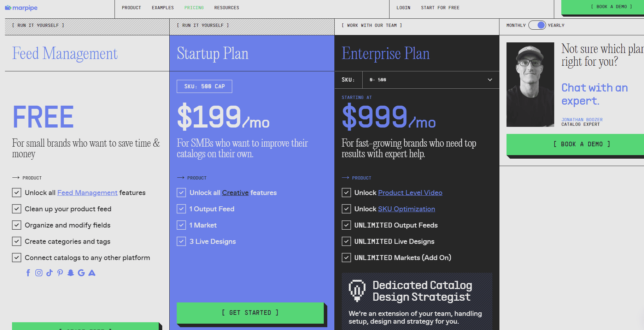
Task: Open the RESOURCES navigation menu item
Action: [227, 7]
